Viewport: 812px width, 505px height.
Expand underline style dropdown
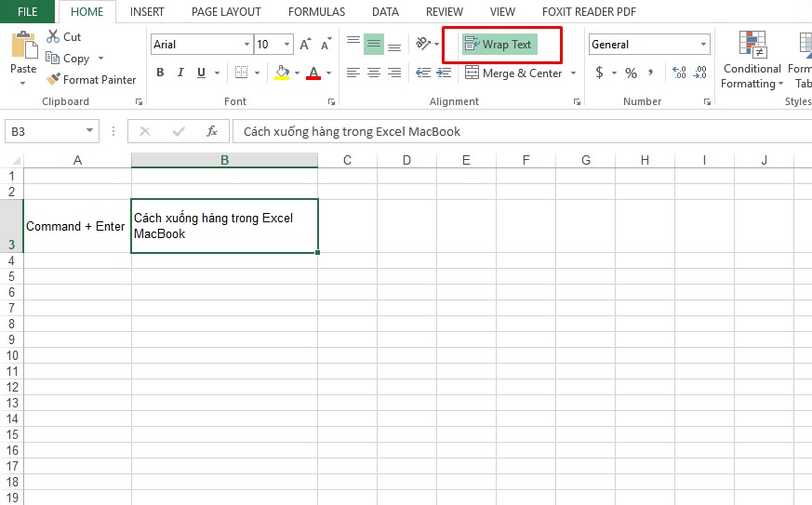pos(218,73)
